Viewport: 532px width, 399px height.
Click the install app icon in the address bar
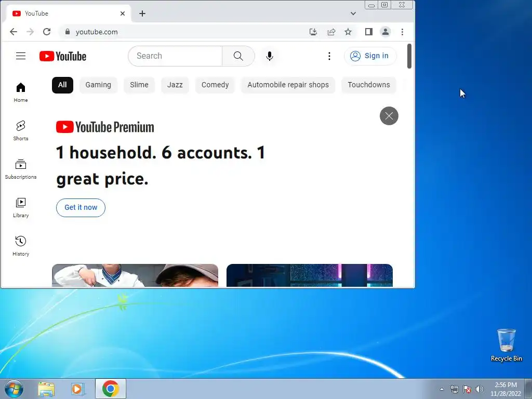(313, 32)
